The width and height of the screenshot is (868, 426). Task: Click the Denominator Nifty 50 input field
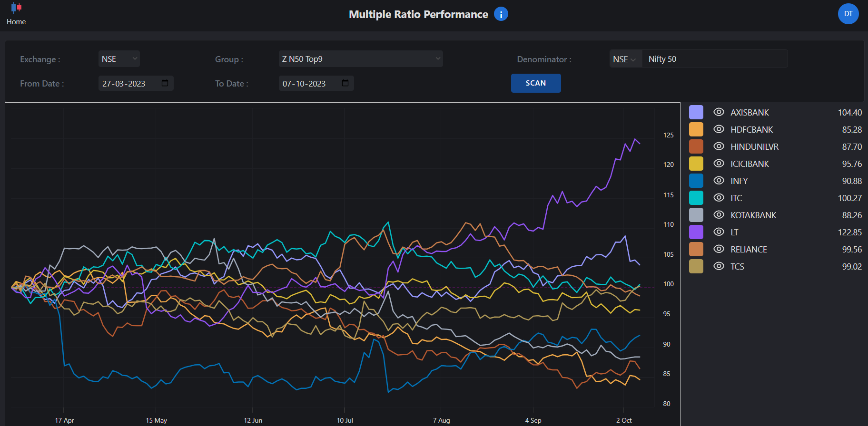(x=715, y=59)
